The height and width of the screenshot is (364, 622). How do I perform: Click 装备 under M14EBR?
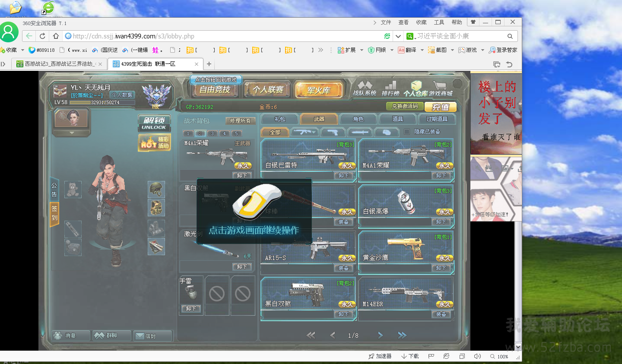441,315
